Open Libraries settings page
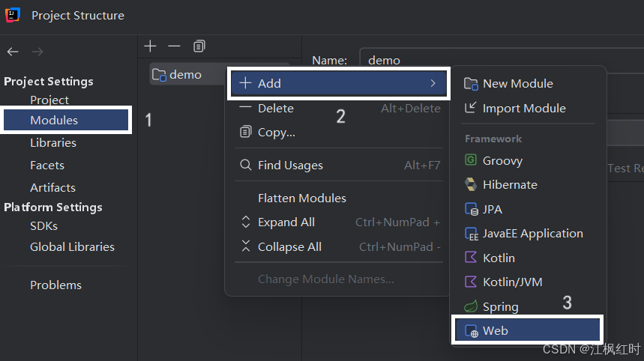The height and width of the screenshot is (361, 644). [x=53, y=143]
